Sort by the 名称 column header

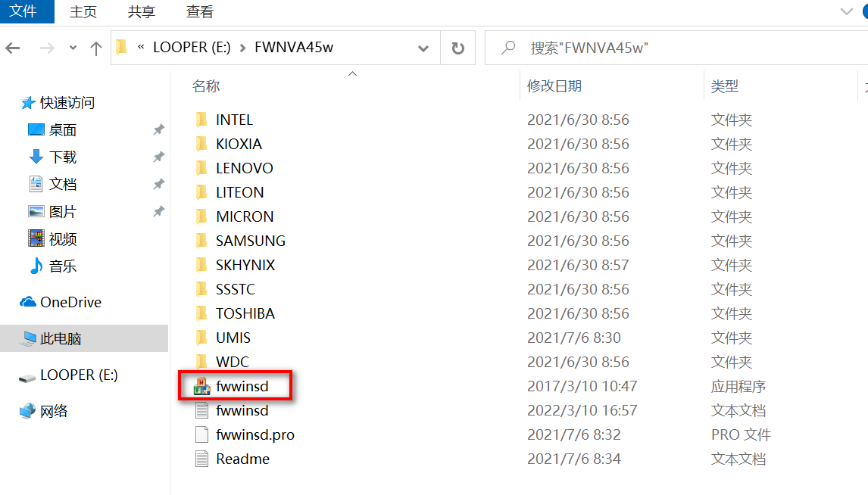click(206, 86)
